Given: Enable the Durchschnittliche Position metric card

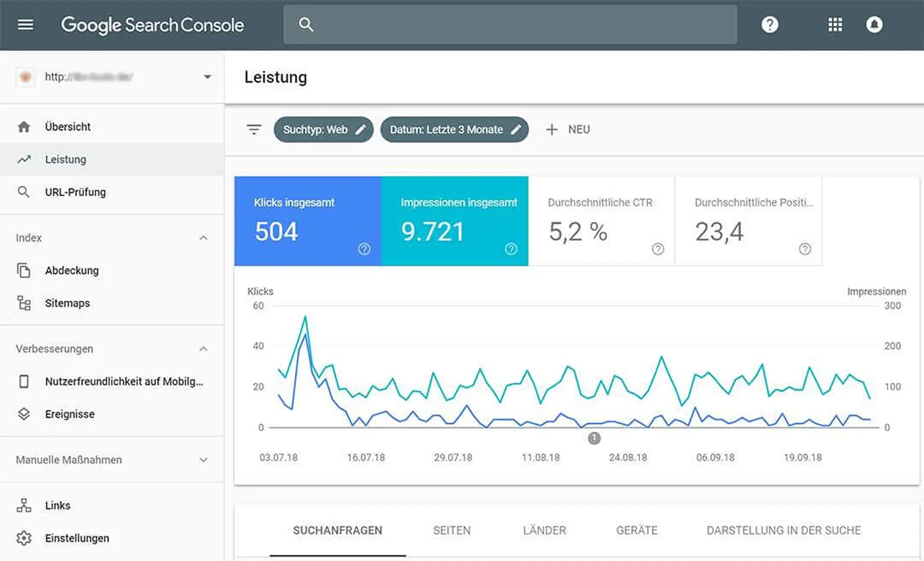Looking at the screenshot, I should click(x=748, y=221).
